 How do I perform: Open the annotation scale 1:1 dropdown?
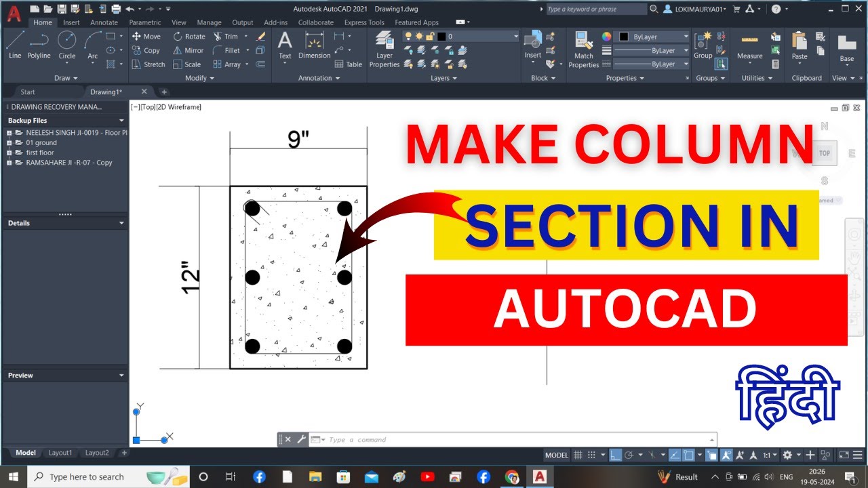[770, 455]
